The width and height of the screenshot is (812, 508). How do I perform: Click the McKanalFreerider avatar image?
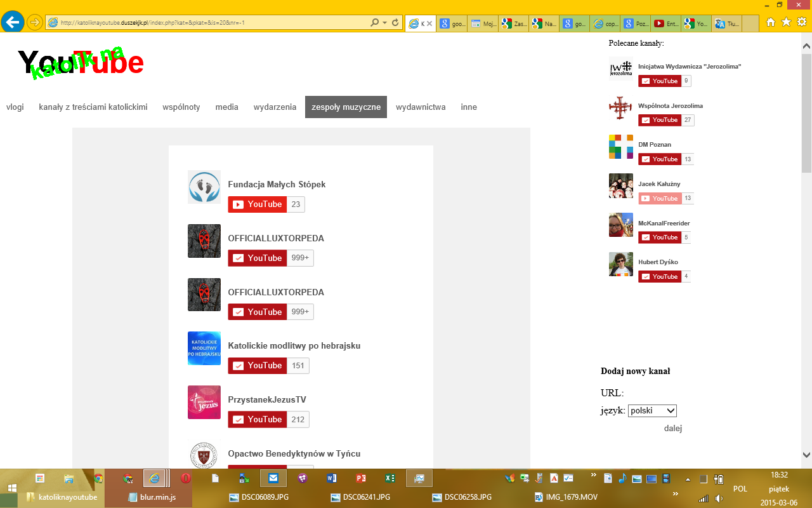(621, 225)
